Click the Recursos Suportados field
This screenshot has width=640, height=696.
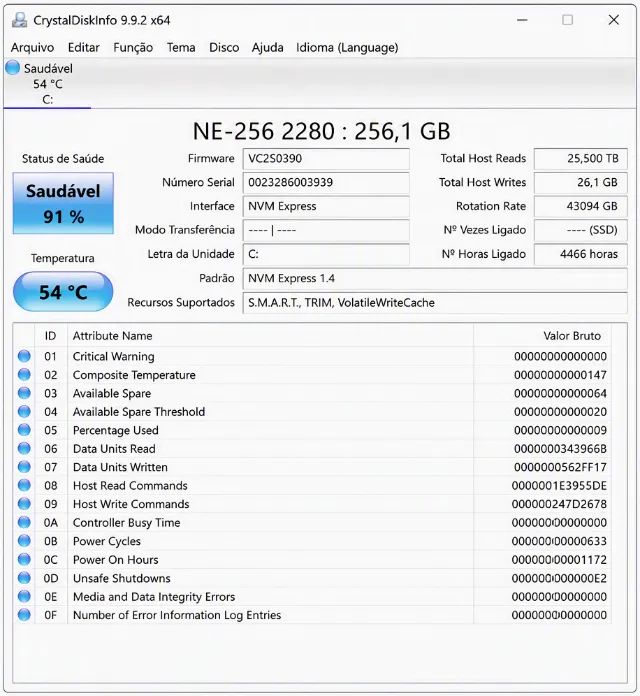(x=435, y=303)
